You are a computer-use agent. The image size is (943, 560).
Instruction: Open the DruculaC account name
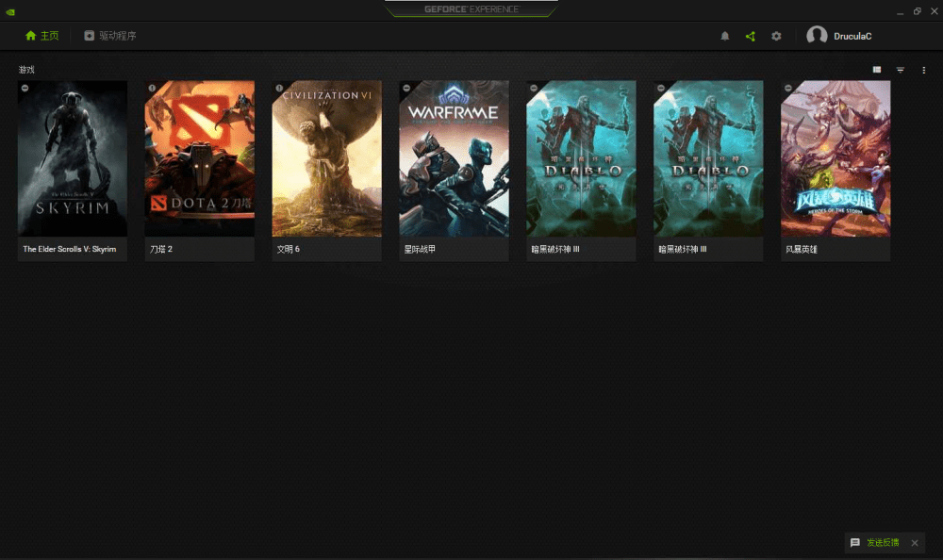(x=852, y=36)
